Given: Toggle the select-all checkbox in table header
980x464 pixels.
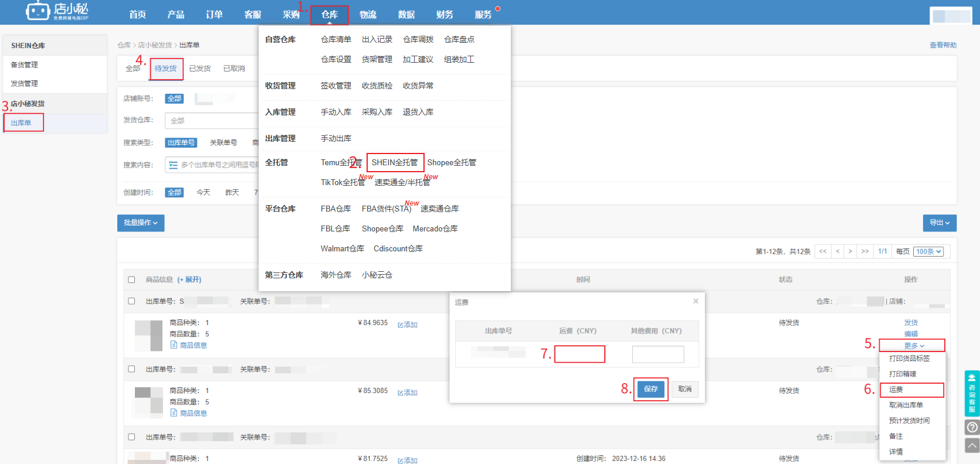Looking at the screenshot, I should (x=131, y=279).
